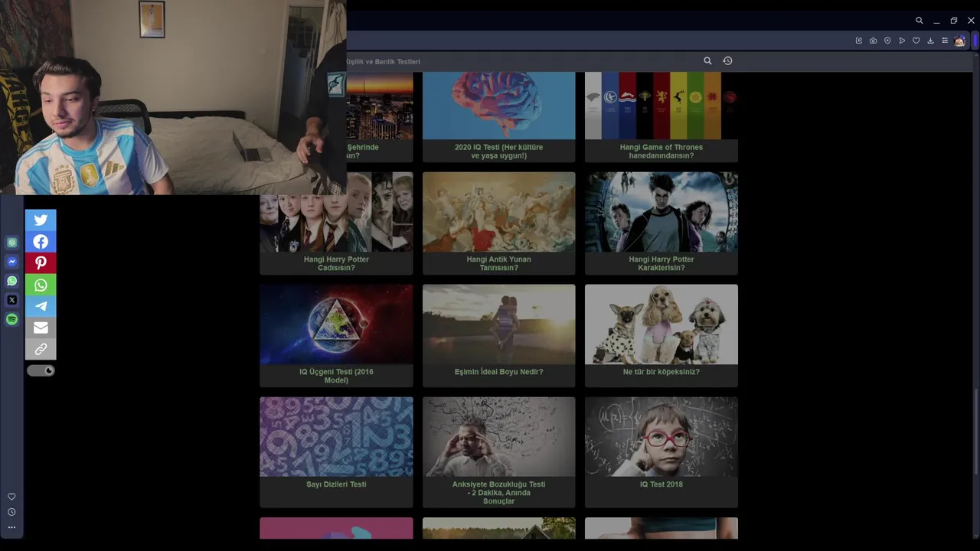The height and width of the screenshot is (551, 980).
Task: Add page to bookmarks heart in toolbar
Action: tap(916, 41)
